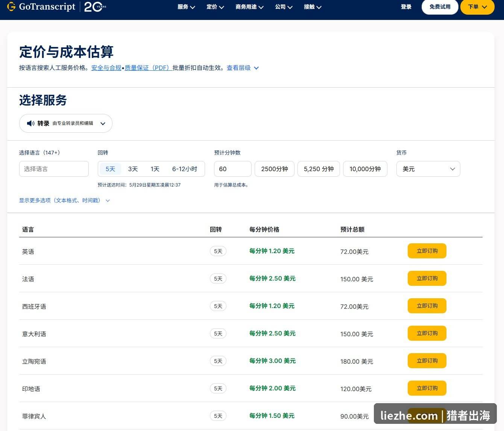Open the 定价 navigation menu
This screenshot has height=431, width=504.
coord(215,7)
